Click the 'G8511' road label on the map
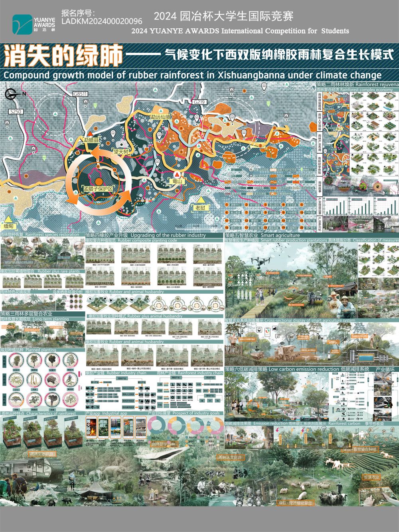The height and width of the screenshot is (532, 399). coord(80,94)
